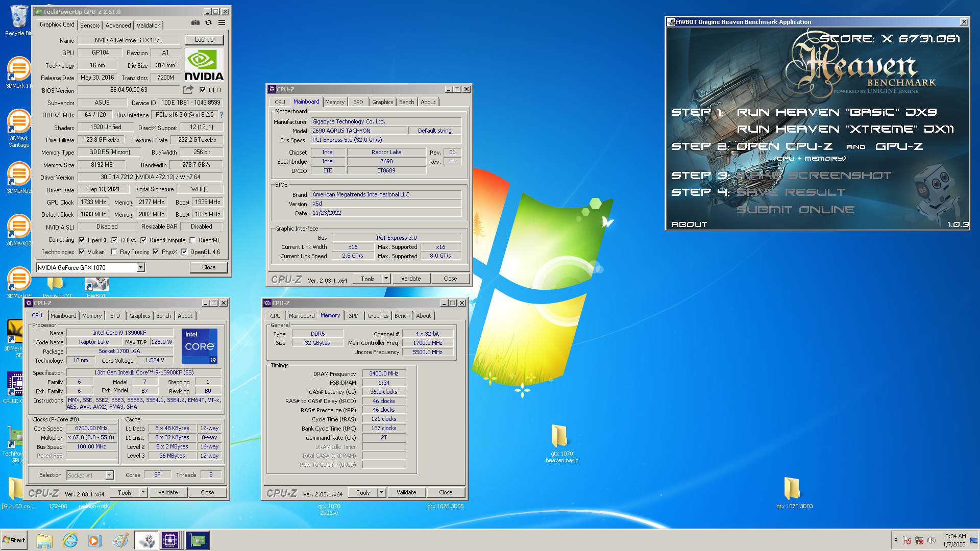Show hidden system tray icons
The height and width of the screenshot is (551, 980).
click(895, 540)
